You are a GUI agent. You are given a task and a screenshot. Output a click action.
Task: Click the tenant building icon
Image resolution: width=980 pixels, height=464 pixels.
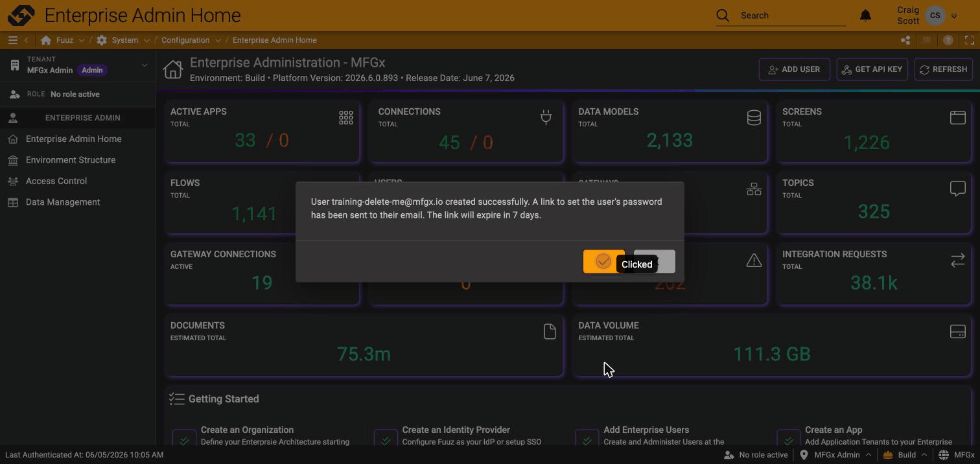coord(15,65)
